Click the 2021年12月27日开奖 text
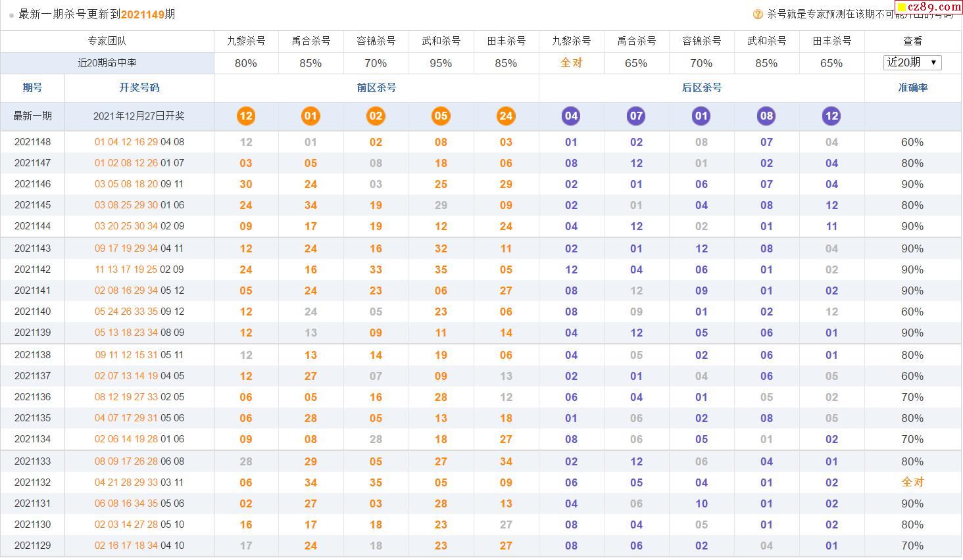 [139, 116]
